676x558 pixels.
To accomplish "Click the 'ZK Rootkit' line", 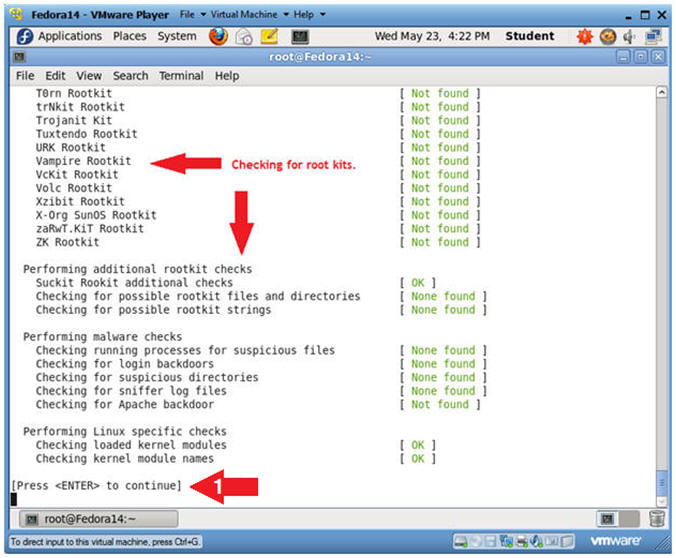I will coord(67,242).
